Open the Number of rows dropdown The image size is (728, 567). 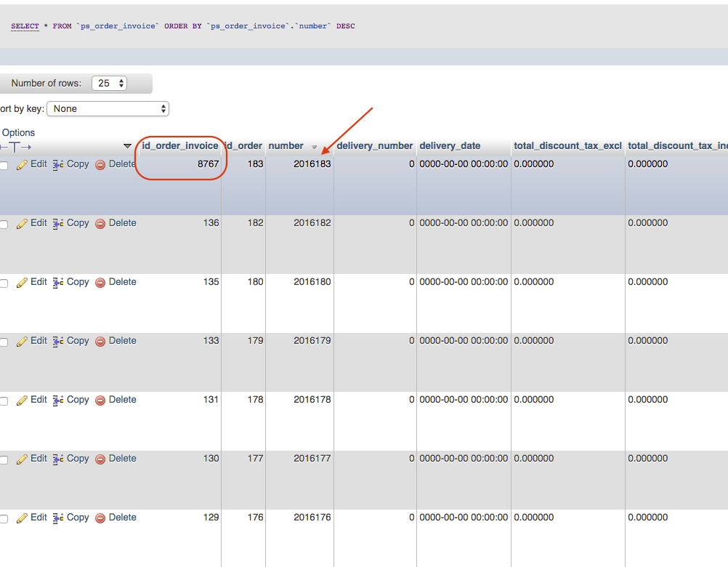(x=109, y=84)
